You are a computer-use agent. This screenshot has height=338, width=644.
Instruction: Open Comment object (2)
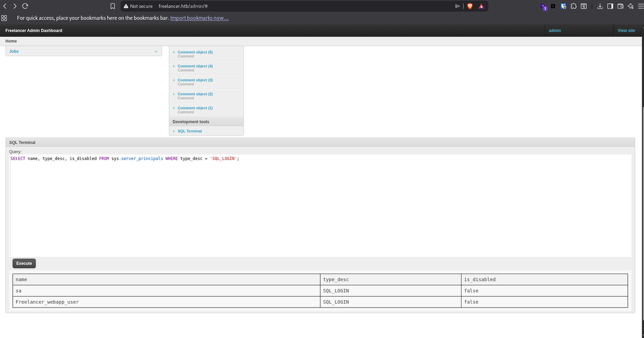195,94
